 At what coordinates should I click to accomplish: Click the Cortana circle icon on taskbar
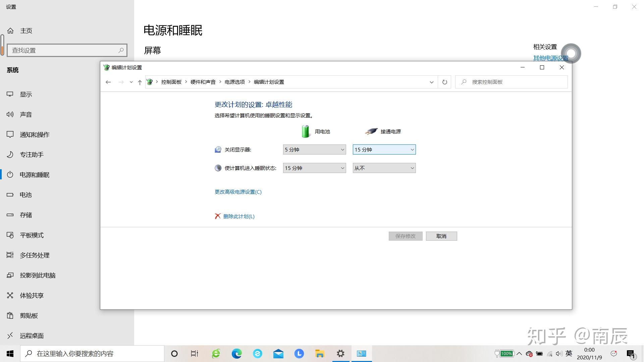tap(174, 354)
